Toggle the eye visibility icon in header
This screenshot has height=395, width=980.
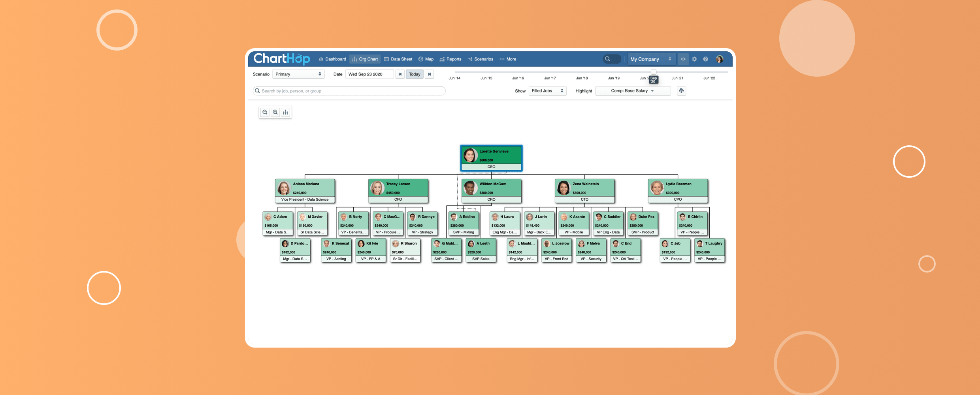point(683,59)
